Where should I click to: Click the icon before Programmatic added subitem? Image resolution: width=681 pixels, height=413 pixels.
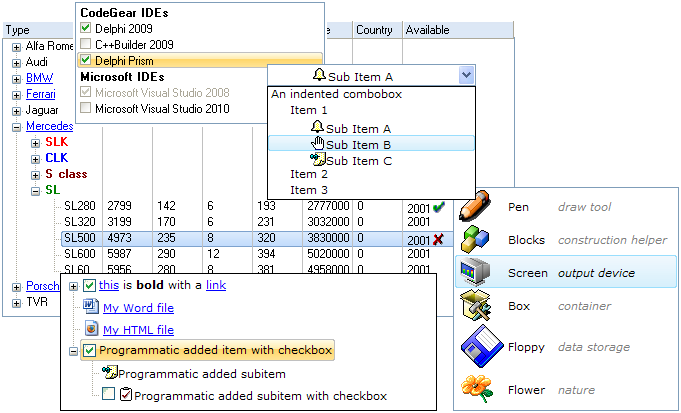(x=109, y=373)
